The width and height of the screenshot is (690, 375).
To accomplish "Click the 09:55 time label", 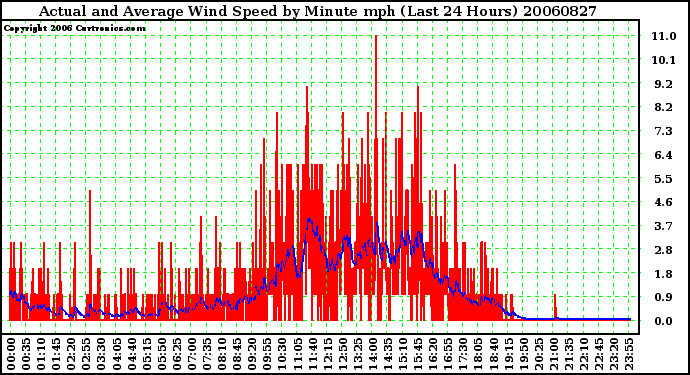I will click(x=267, y=354).
